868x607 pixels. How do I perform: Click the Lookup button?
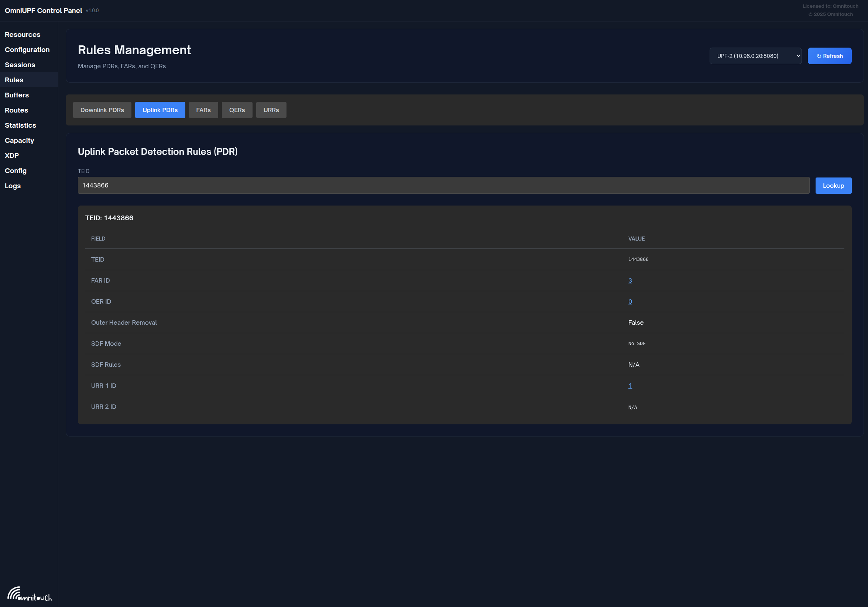833,186
